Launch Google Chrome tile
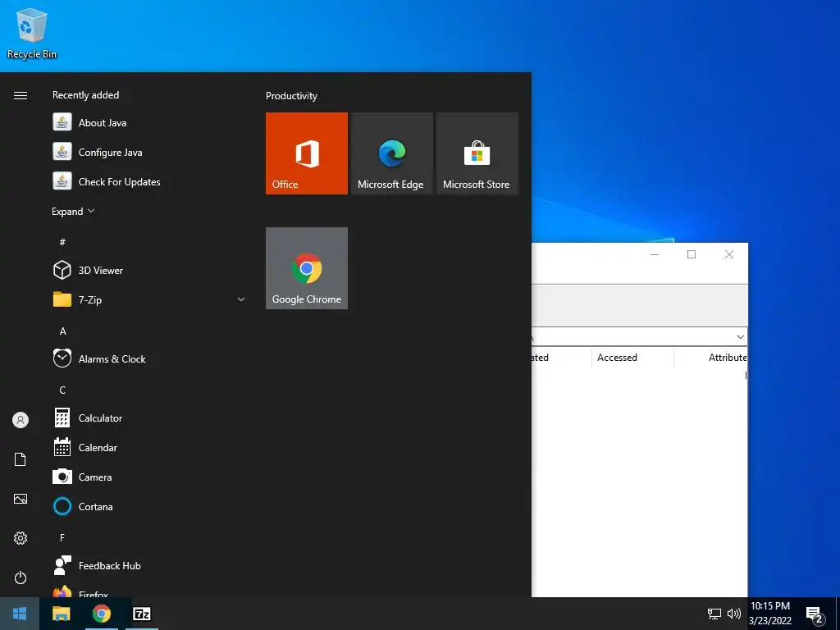The height and width of the screenshot is (630, 840). pos(307,268)
